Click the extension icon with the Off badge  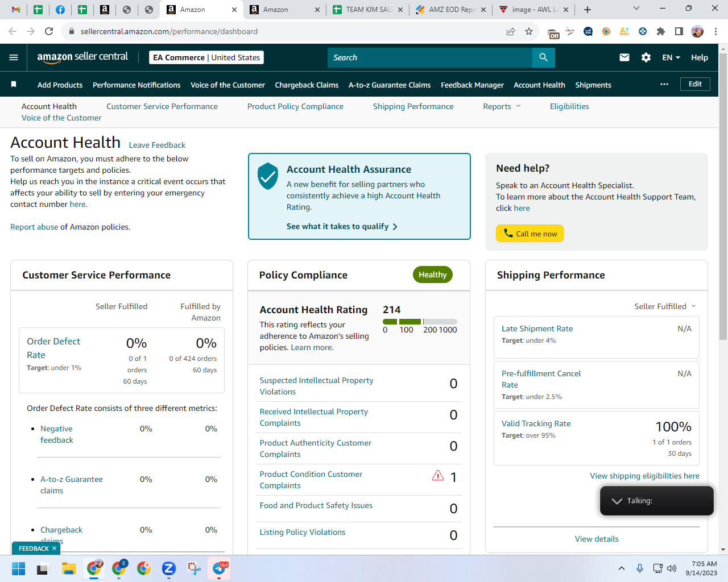tap(553, 32)
